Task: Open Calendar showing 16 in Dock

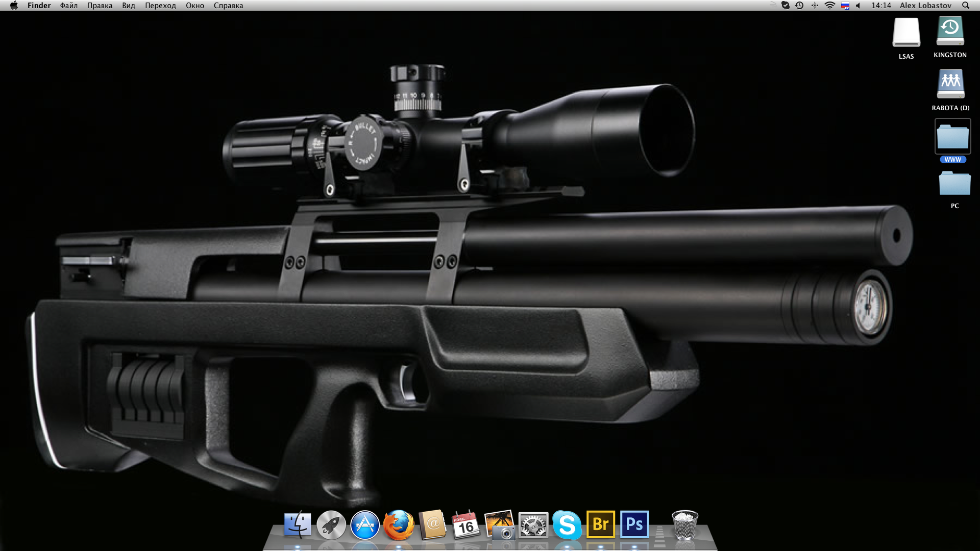Action: coord(465,525)
